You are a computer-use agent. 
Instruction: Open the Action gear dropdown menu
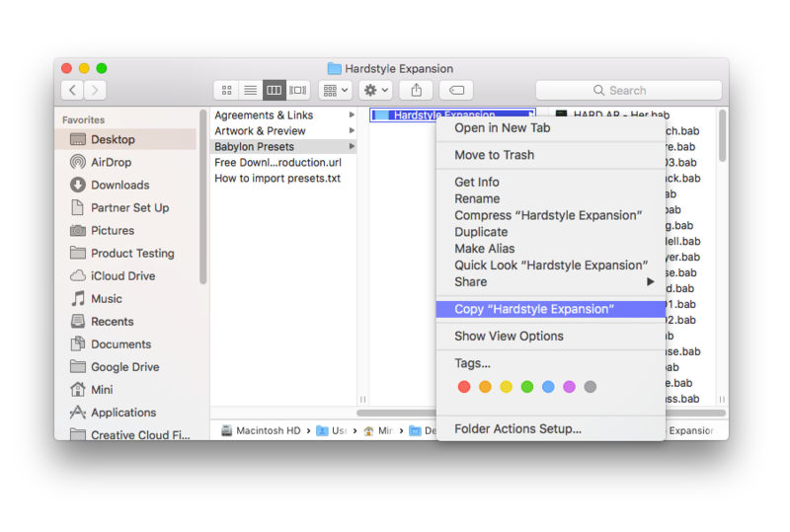tap(376, 90)
